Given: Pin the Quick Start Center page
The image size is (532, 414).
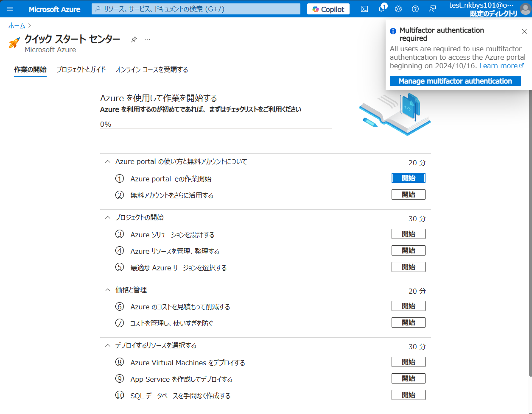Looking at the screenshot, I should pos(134,39).
